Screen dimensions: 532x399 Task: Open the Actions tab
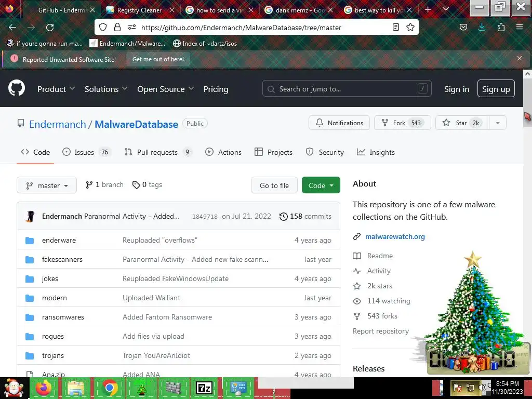(223, 152)
